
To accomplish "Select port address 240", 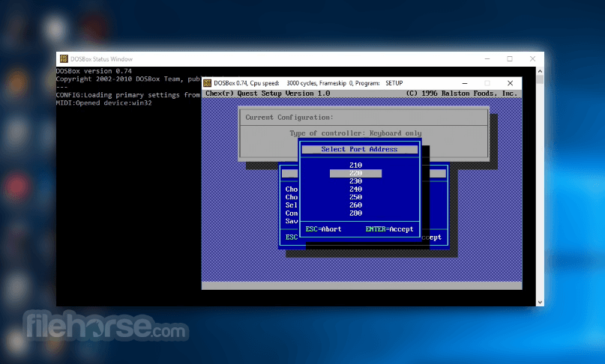I will click(355, 189).
